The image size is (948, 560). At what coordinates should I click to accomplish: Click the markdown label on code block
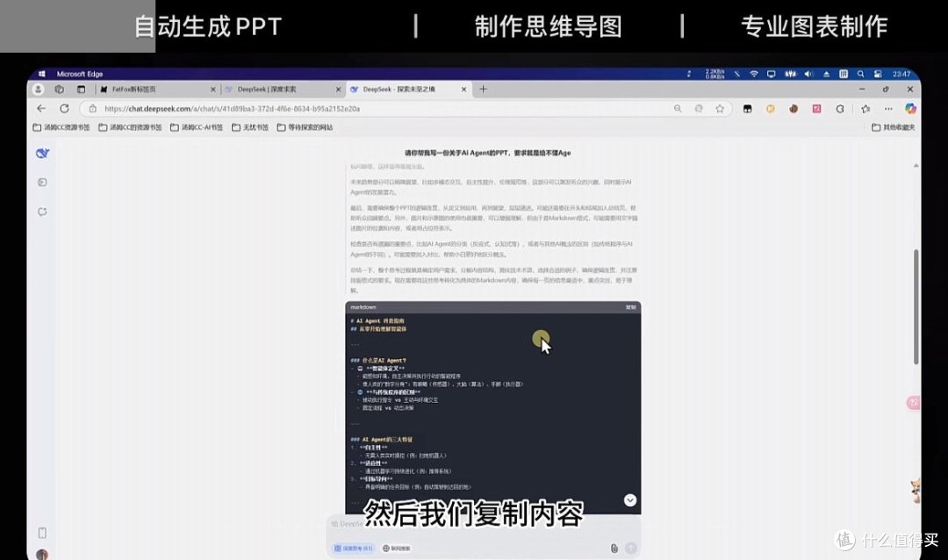[x=363, y=307]
